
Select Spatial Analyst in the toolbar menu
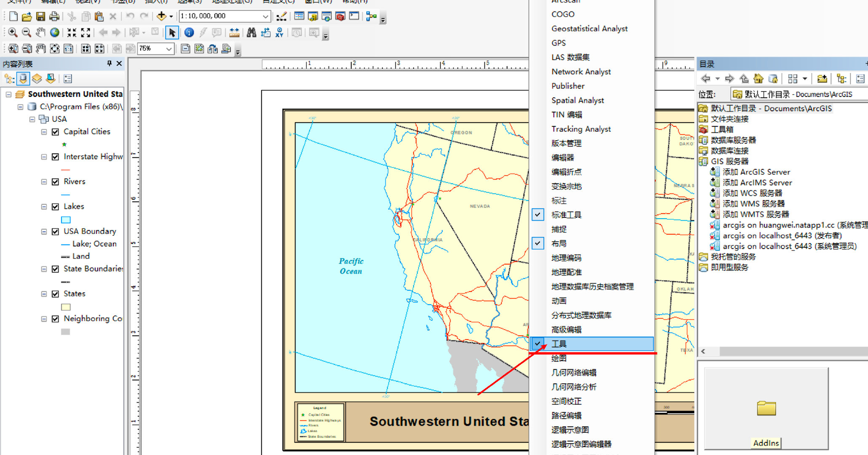[x=577, y=100]
